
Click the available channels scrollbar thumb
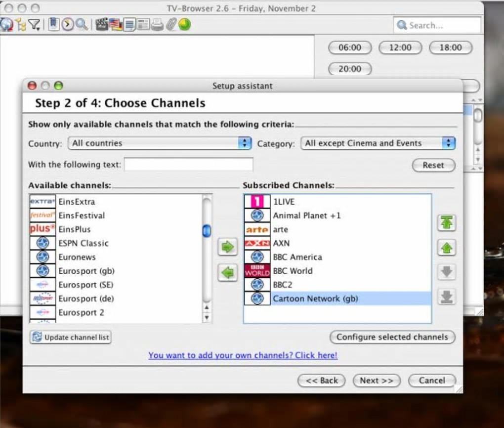click(207, 231)
